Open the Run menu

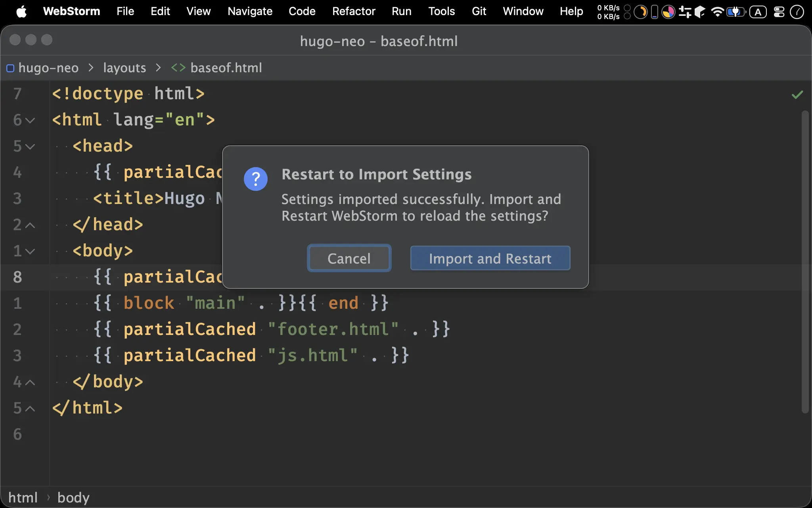tap(402, 11)
